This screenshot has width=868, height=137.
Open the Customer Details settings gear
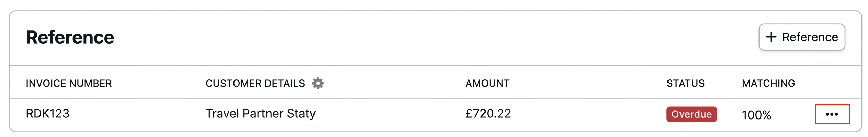coord(318,83)
